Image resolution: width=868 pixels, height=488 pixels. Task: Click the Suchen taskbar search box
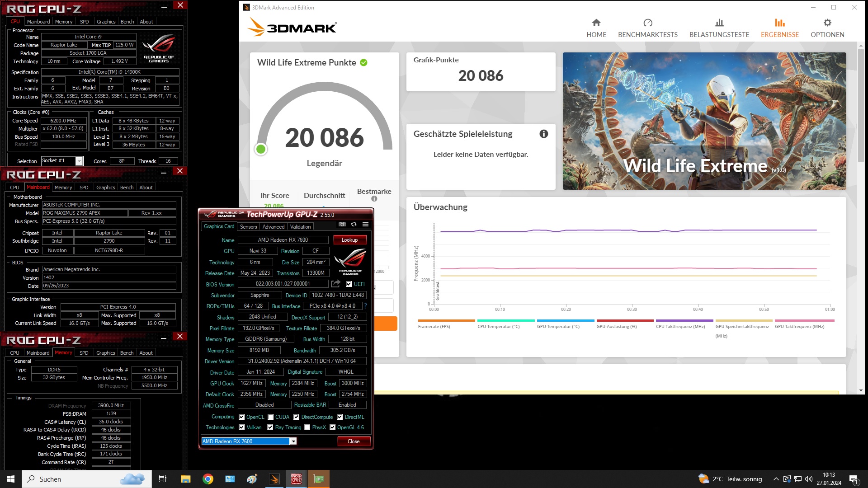coord(87,479)
